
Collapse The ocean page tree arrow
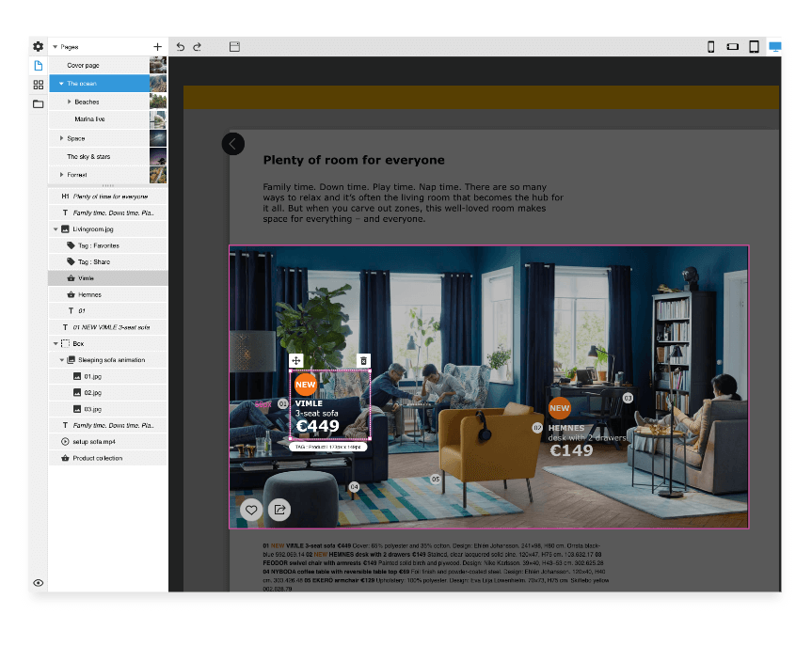coord(61,84)
